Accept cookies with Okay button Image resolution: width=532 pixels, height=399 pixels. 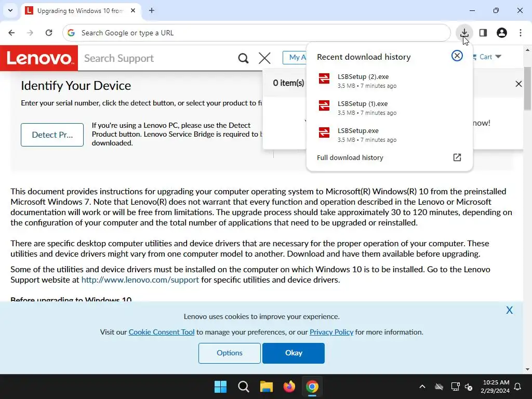click(294, 353)
